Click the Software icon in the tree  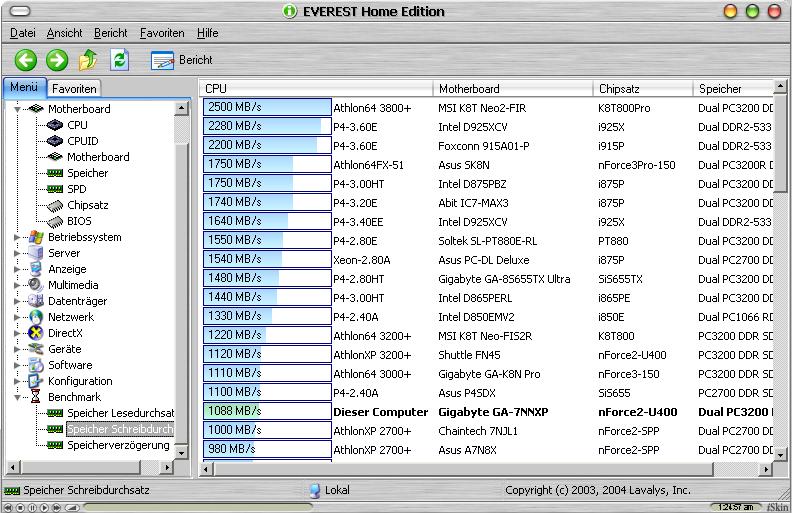[36, 365]
